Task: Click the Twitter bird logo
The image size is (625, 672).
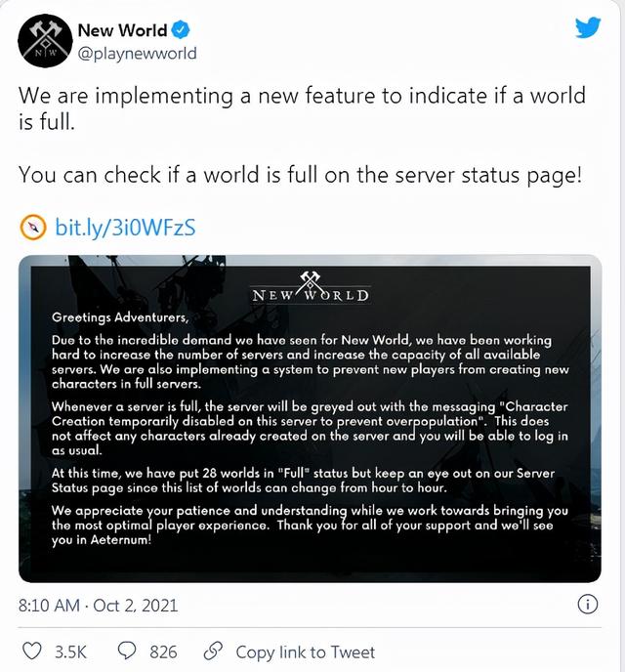Action: point(588,28)
